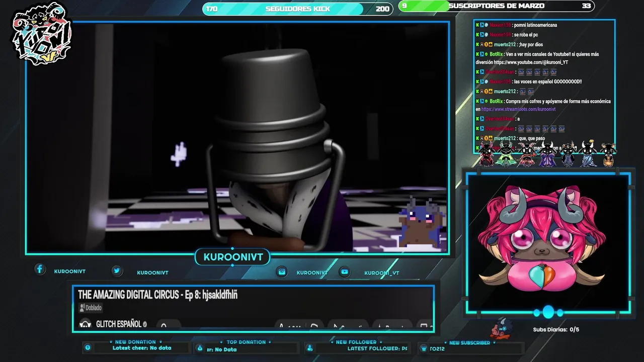Click the video title 'THE AMAZING DIGITAL CIRCUS - Ep 8'
This screenshot has height=362, width=644.
pos(157,295)
